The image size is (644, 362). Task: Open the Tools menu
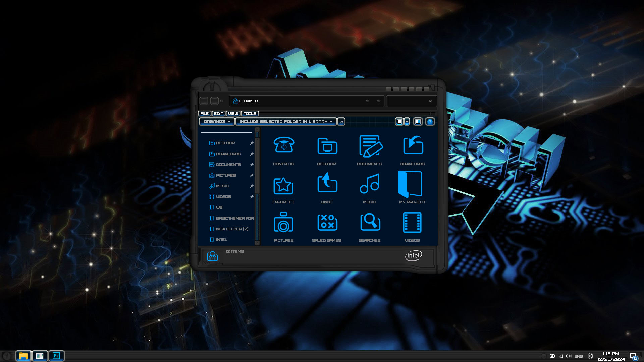click(250, 114)
